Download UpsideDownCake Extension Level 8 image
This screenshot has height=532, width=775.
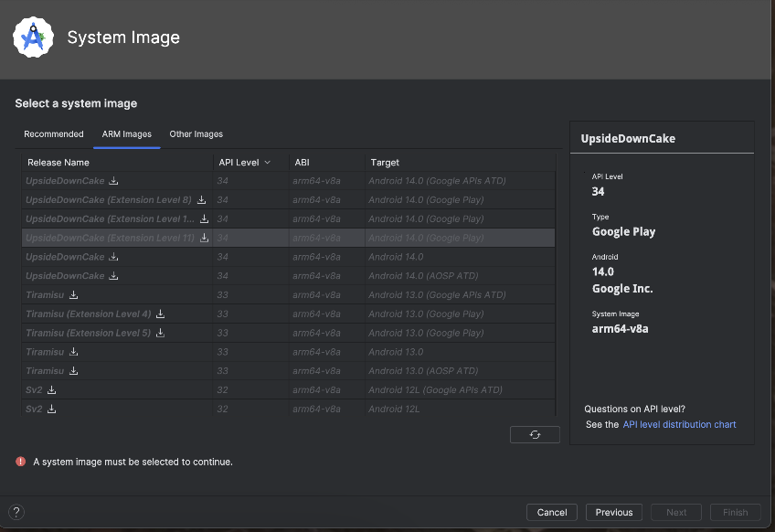click(x=201, y=200)
